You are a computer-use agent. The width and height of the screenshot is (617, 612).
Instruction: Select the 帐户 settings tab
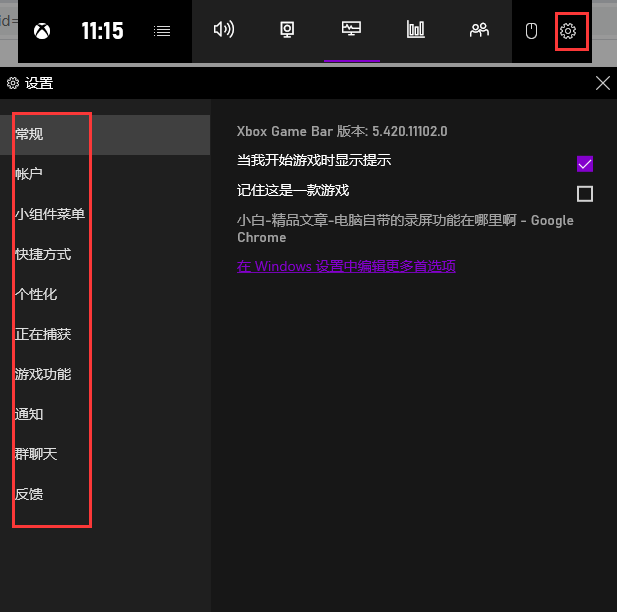(105, 174)
